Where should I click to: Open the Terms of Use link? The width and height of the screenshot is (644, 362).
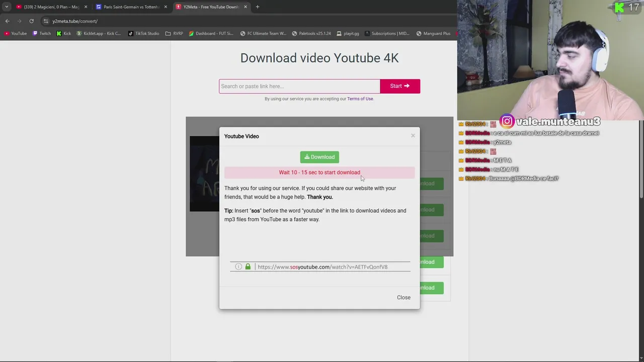pyautogui.click(x=360, y=99)
